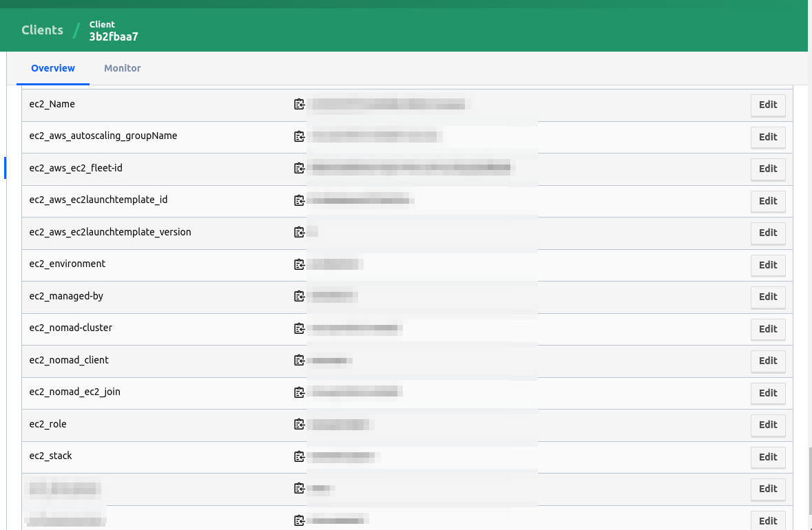Copy the ec2_Name value with clipboard icon
Viewport: 812px width, 530px height.
coord(300,105)
